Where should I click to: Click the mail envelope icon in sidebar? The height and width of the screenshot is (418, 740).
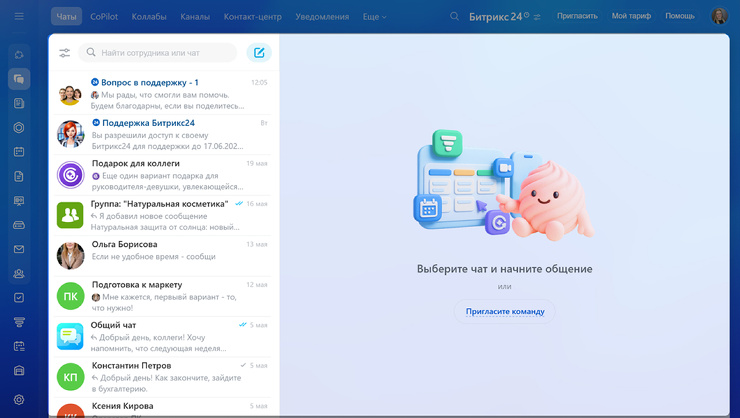pos(19,249)
